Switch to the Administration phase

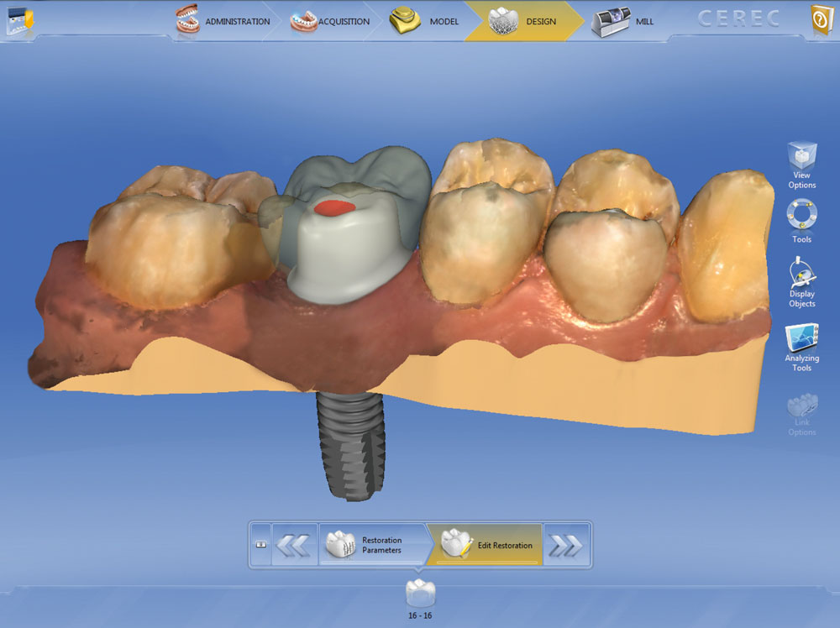click(x=223, y=21)
